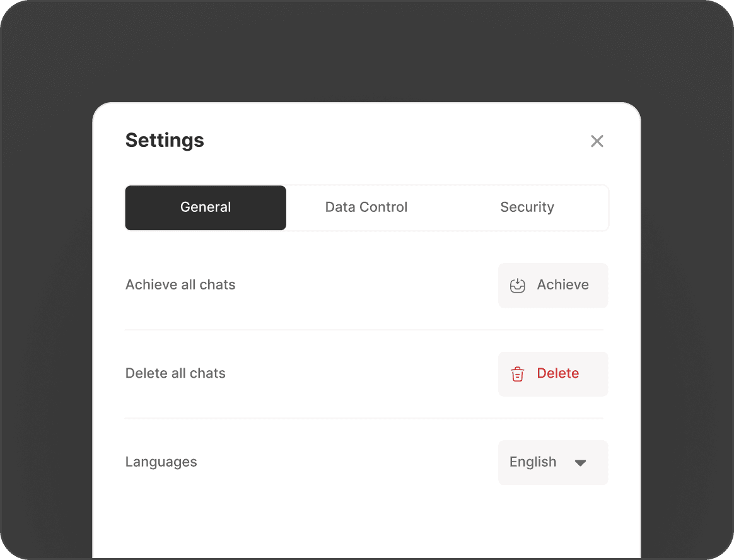Click the "Delete" text in the red button
734x560 pixels.
(558, 373)
